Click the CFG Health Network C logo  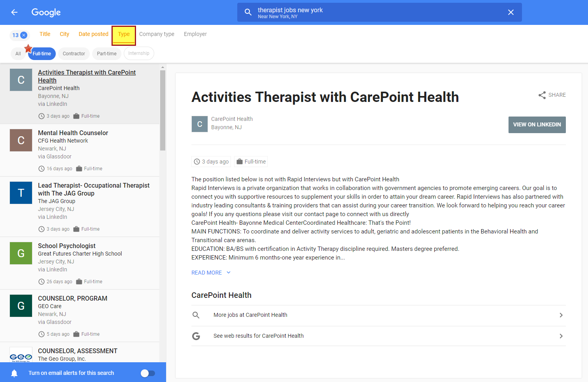coord(21,140)
